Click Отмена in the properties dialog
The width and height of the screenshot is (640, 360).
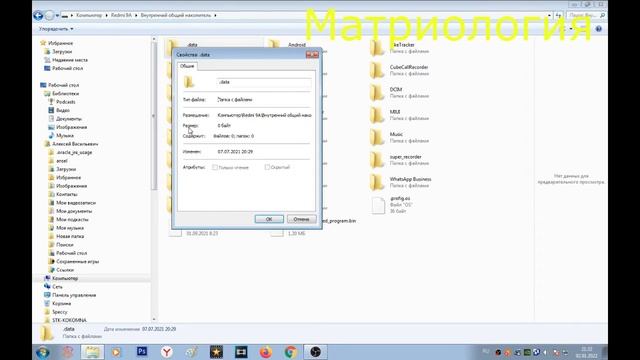[x=301, y=219]
